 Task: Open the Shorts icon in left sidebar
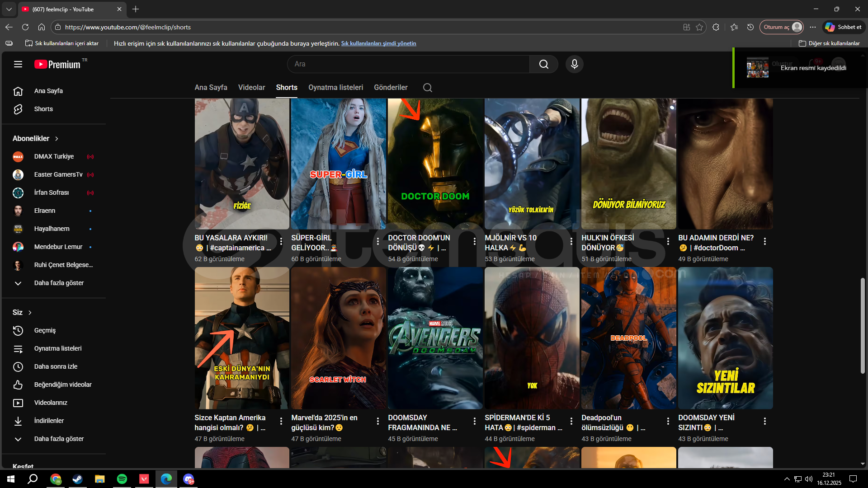pyautogui.click(x=18, y=109)
